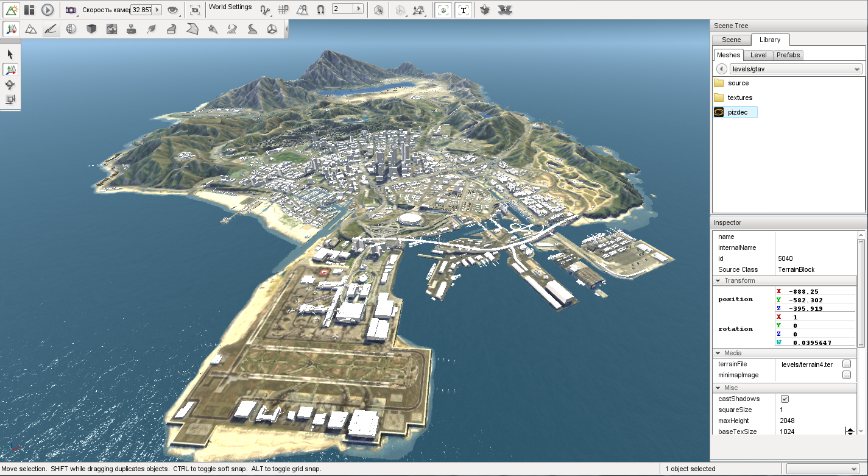Select the Terrain Editor mountain icon
Viewport: 868px width, 476px height.
pos(31,29)
